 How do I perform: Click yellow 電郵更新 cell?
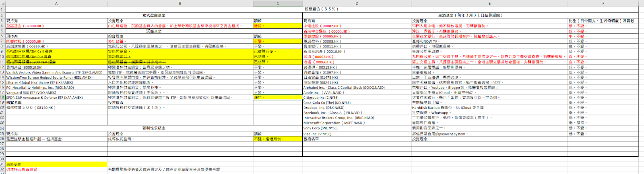coord(56,164)
